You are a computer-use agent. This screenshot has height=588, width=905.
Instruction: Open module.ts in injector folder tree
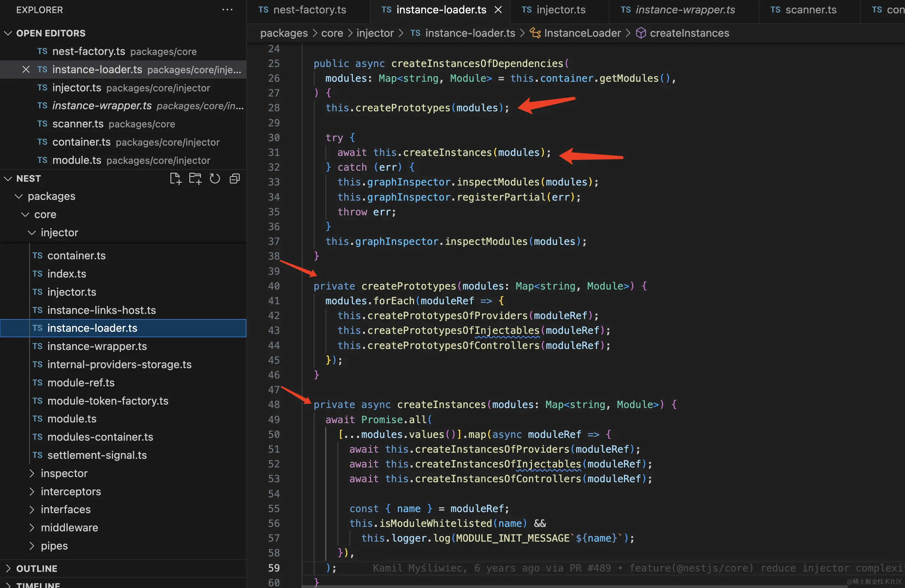tap(123, 419)
